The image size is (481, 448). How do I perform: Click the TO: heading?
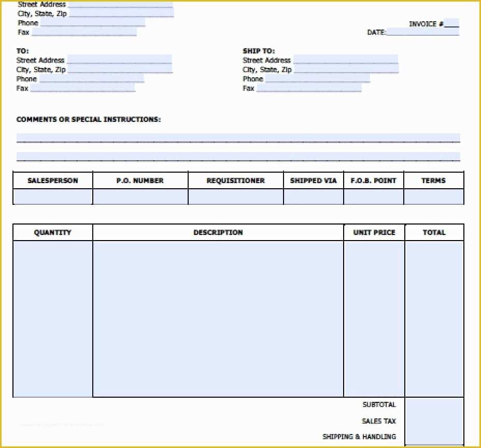[22, 51]
